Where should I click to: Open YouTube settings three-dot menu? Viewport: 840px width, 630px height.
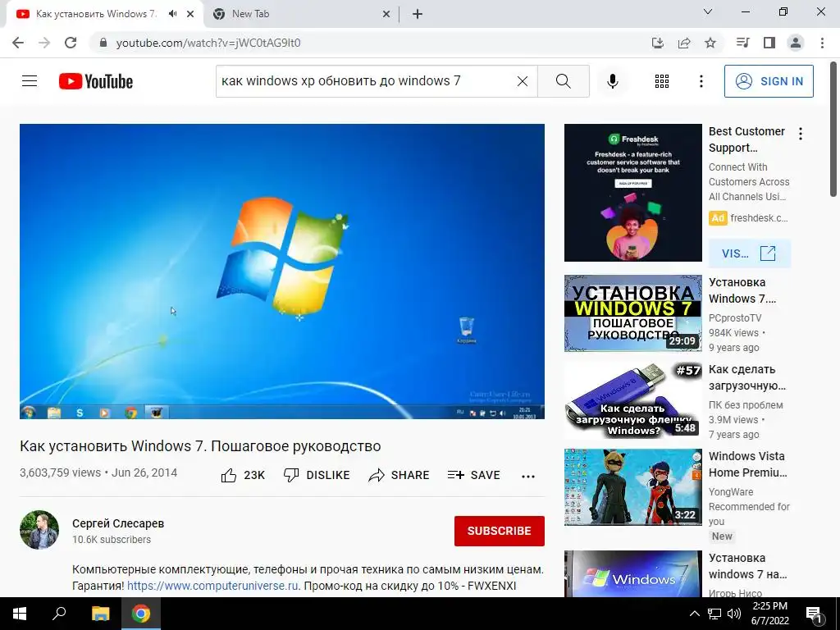click(x=701, y=81)
